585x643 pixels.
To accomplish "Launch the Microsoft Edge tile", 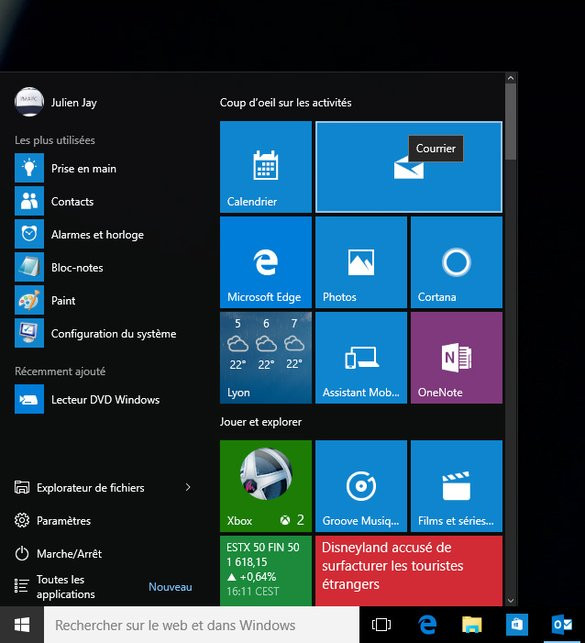I will (x=266, y=262).
